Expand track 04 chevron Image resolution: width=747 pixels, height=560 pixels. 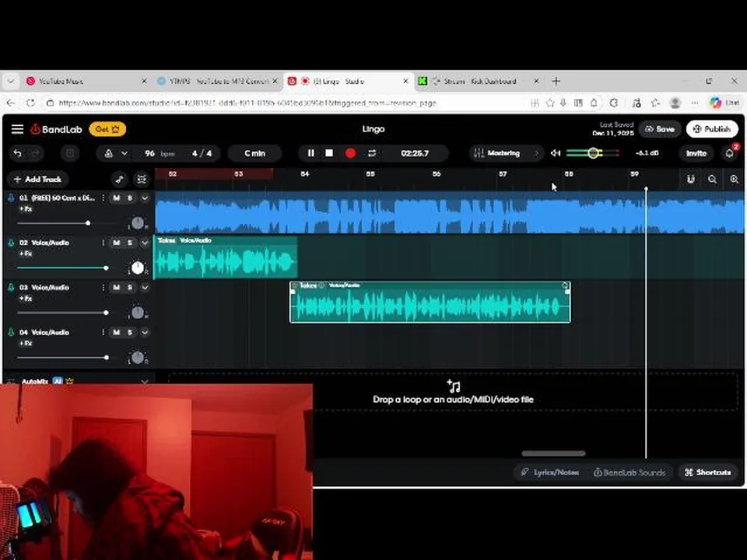[145, 332]
